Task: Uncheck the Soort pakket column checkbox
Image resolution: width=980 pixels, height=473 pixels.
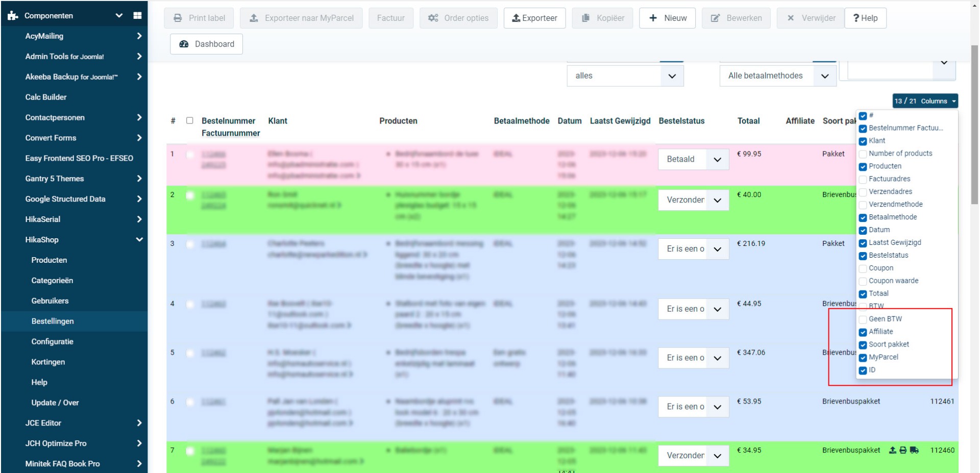Action: tap(863, 345)
